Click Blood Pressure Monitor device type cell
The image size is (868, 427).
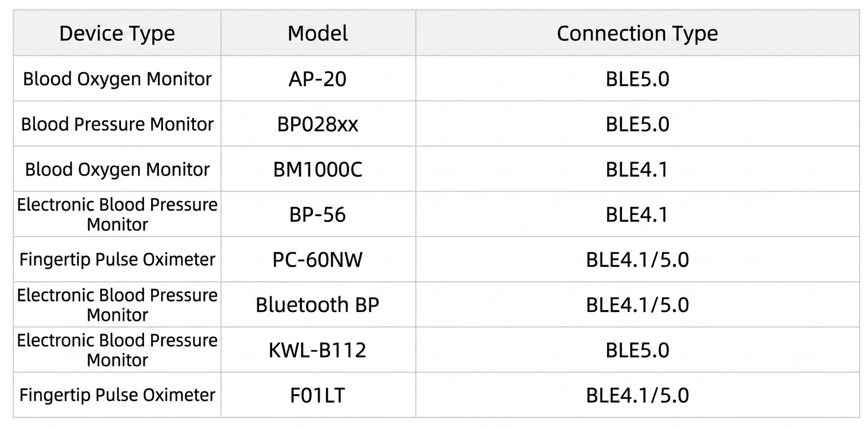117,124
